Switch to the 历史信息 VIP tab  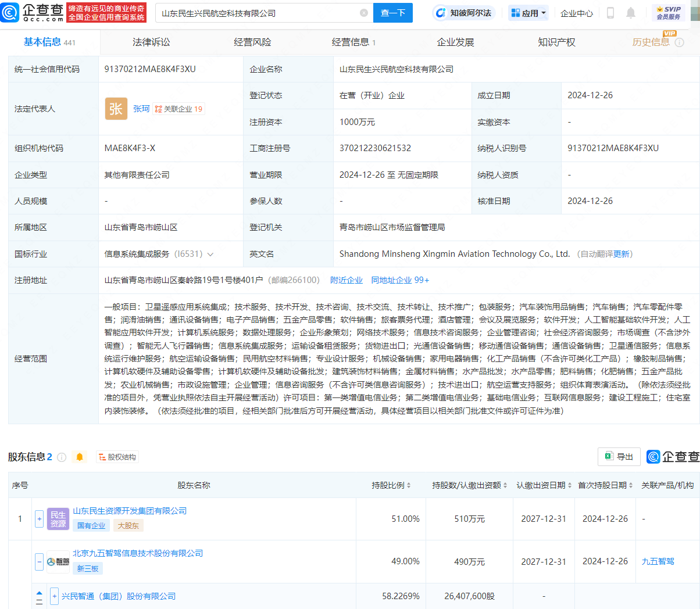coord(651,42)
